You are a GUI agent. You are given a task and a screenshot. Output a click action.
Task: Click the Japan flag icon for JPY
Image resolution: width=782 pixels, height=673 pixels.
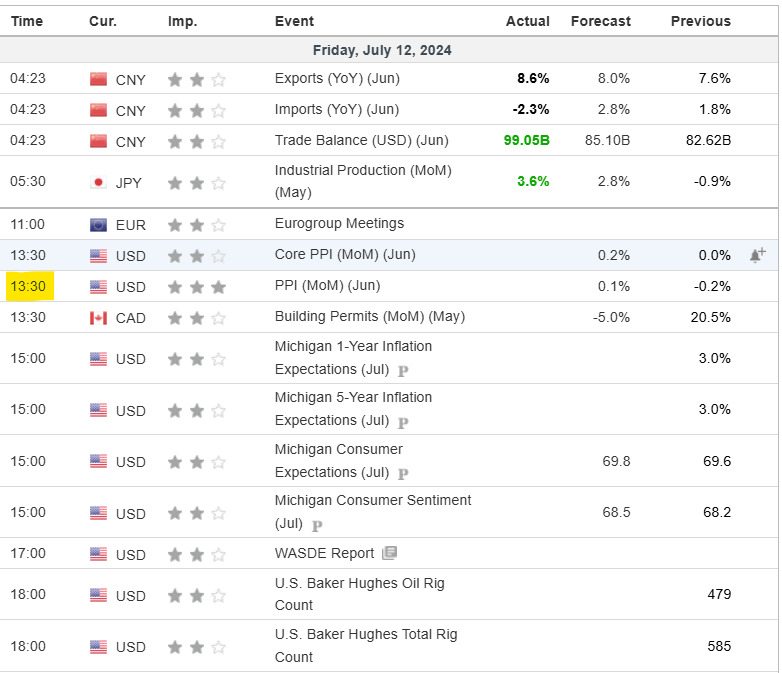98,182
